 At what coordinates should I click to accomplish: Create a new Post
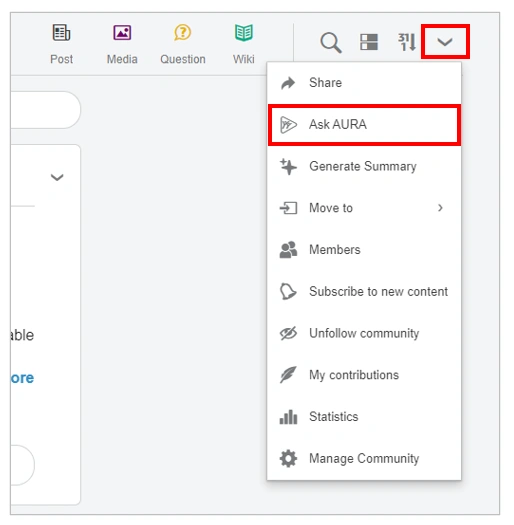pos(62,44)
